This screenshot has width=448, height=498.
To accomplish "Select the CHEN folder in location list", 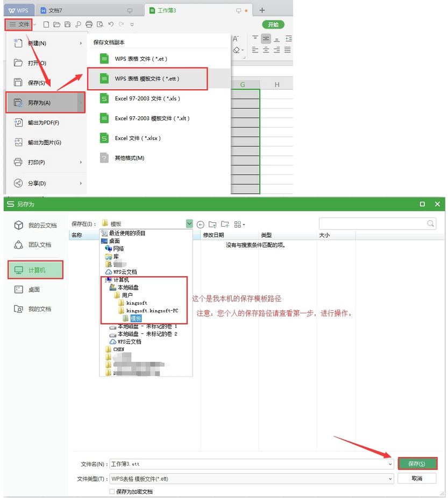I will [x=119, y=349].
